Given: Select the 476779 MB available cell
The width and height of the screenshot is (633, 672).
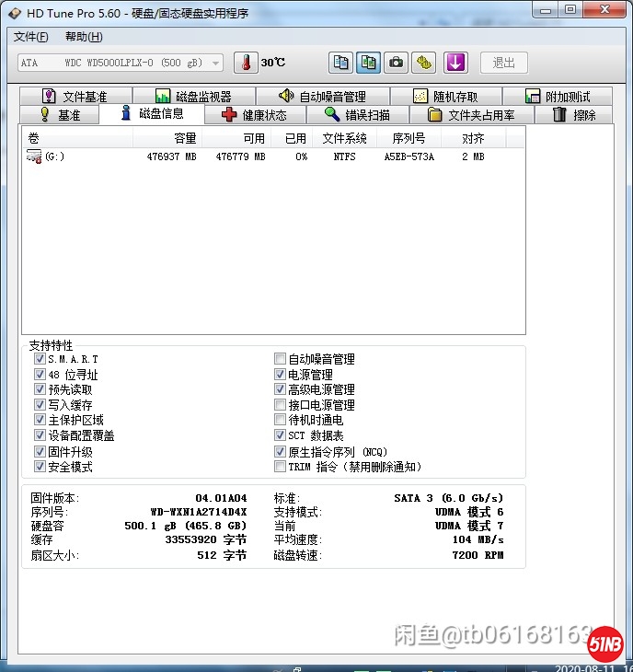Looking at the screenshot, I should pyautogui.click(x=240, y=156).
